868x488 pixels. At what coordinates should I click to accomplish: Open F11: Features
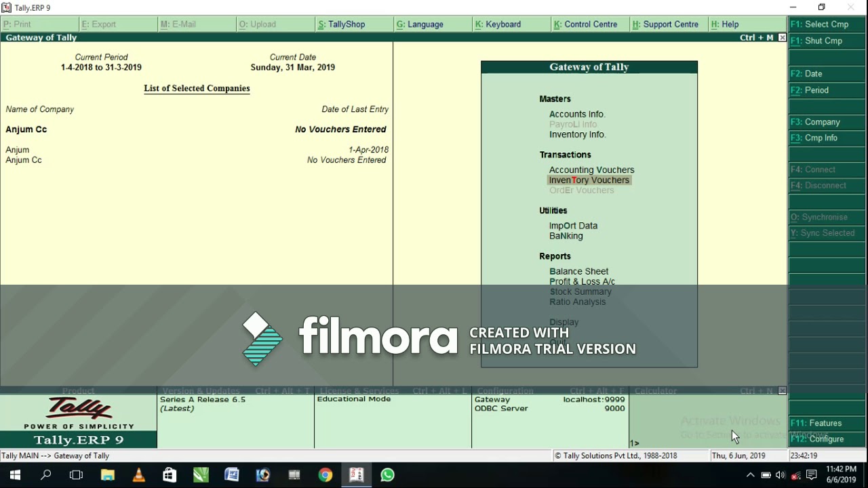pos(827,423)
